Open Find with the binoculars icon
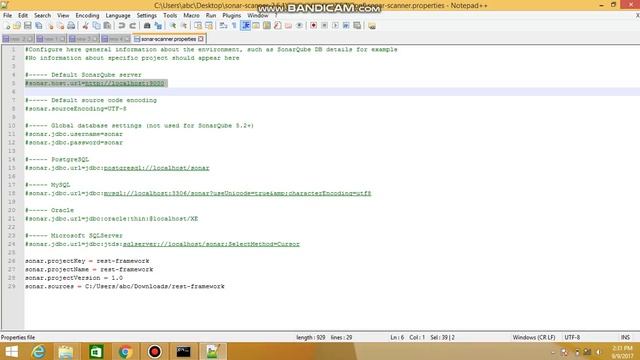640x360 pixels. tap(147, 26)
